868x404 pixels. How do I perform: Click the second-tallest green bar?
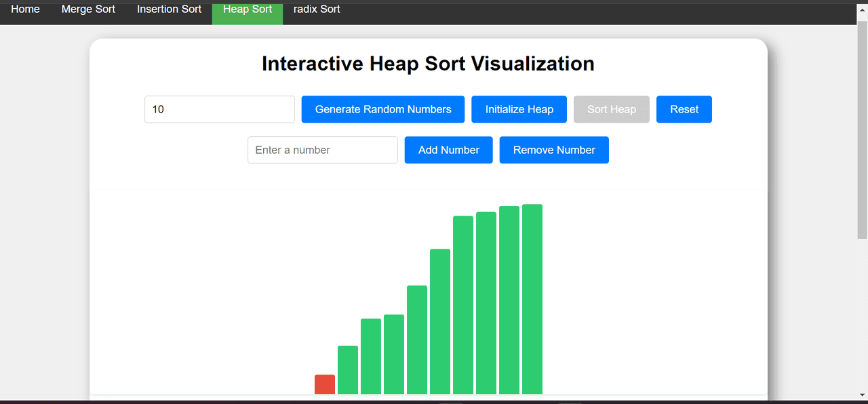pyautogui.click(x=509, y=300)
